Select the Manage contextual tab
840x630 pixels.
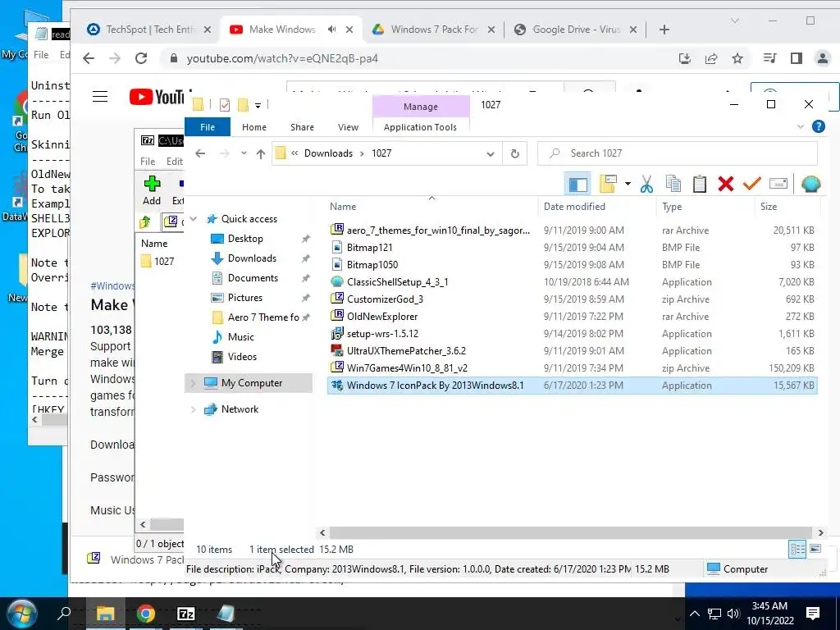[421, 107]
